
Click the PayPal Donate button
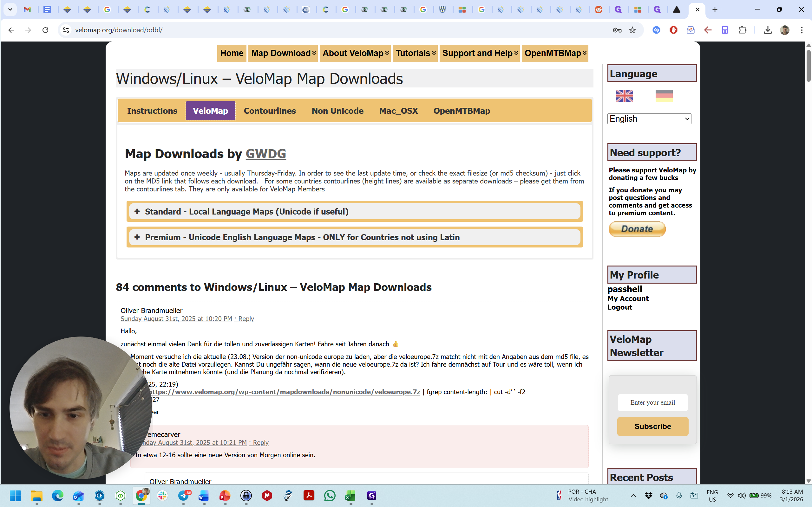coord(637,229)
